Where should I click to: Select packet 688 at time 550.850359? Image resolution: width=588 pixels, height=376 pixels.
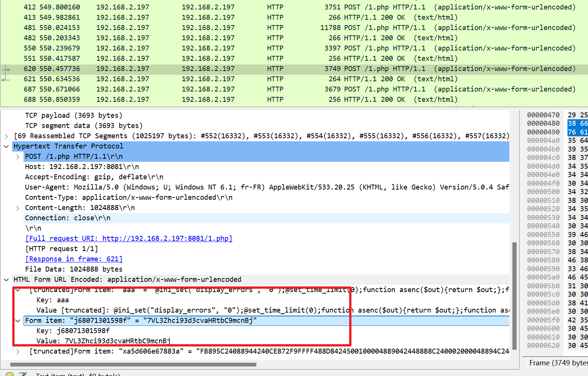[294, 100]
